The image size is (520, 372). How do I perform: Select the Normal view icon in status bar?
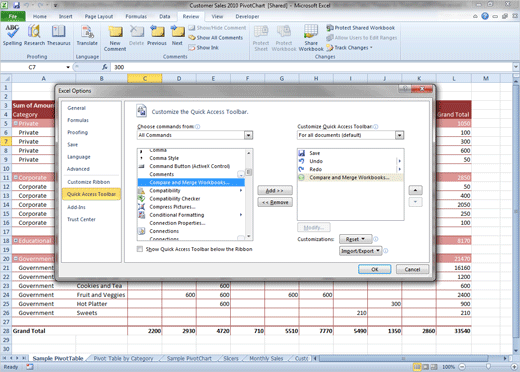tap(417, 367)
